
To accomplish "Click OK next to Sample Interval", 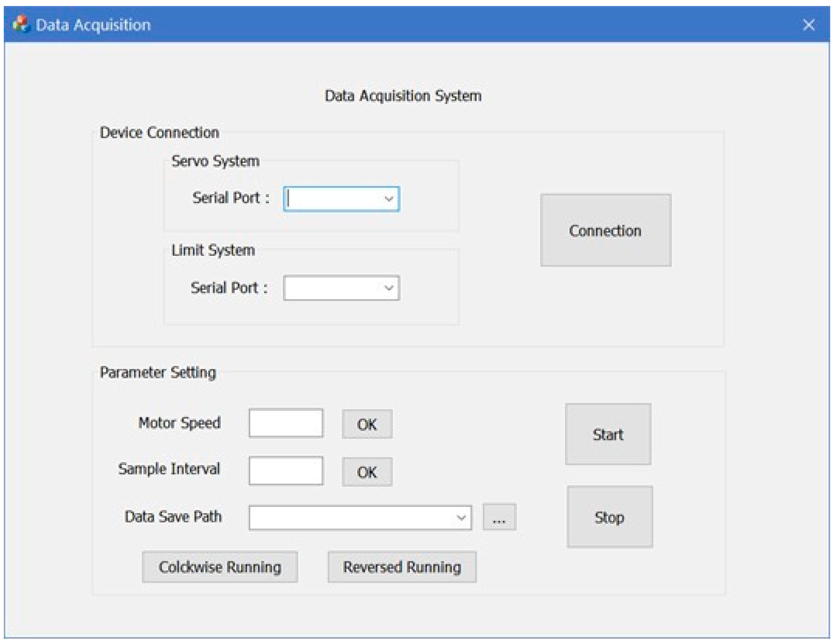I will (x=367, y=472).
